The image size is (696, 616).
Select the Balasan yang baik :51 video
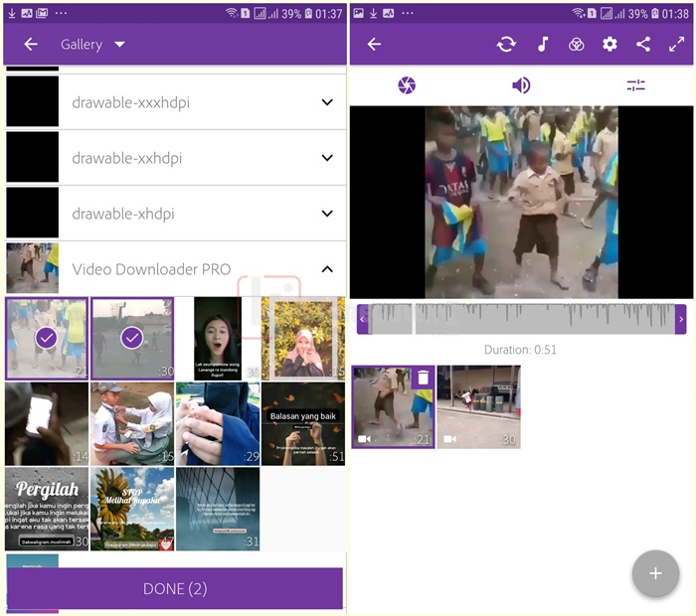click(x=303, y=424)
